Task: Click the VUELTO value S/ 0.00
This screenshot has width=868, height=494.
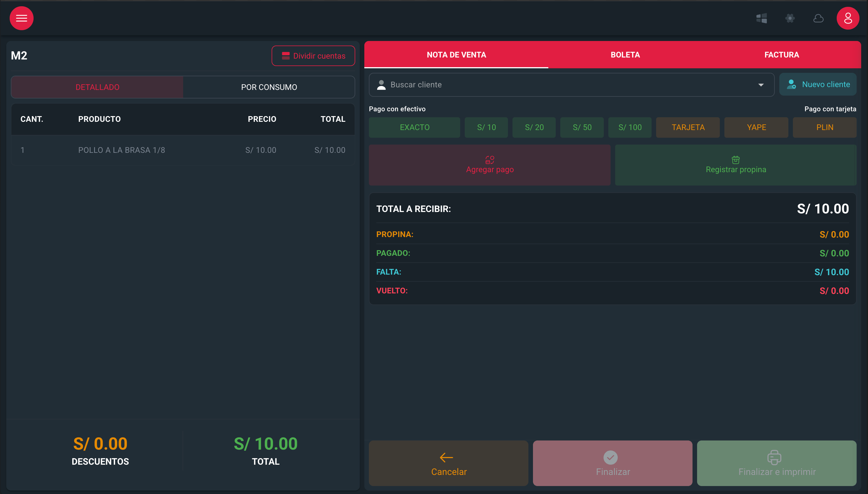Action: coord(834,291)
